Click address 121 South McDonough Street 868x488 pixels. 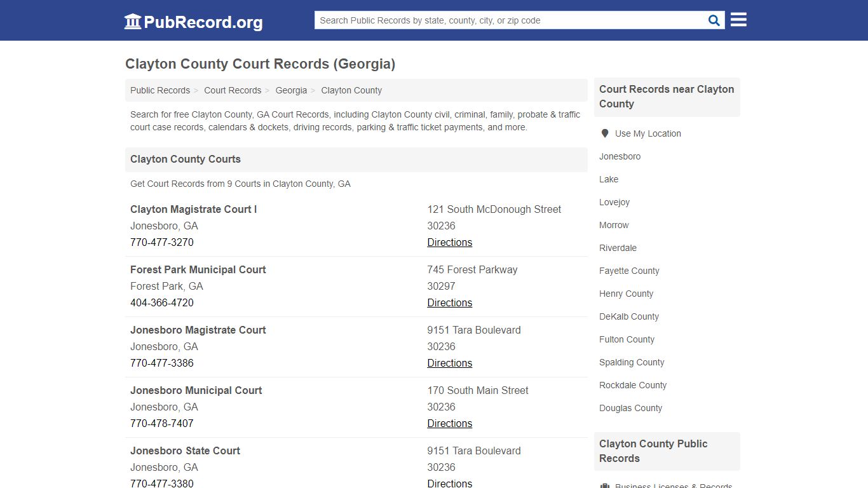tap(494, 209)
